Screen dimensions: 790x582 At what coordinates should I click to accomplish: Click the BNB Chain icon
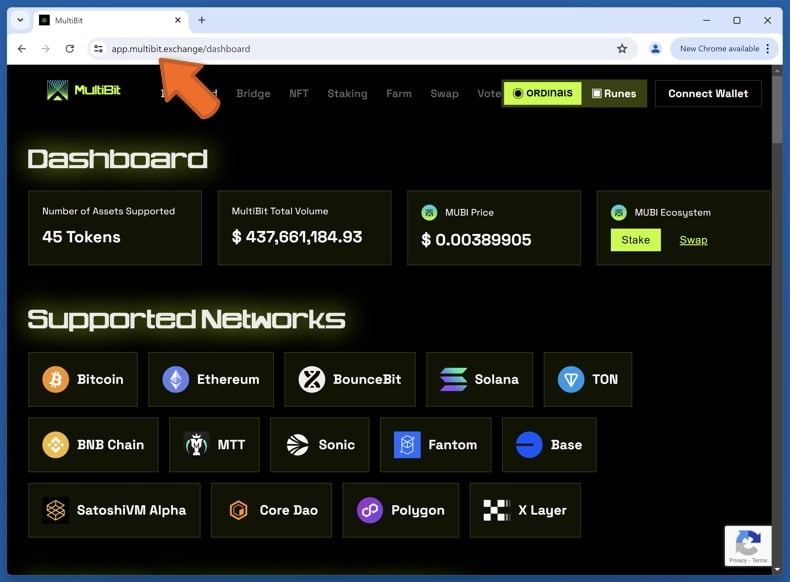pos(55,444)
